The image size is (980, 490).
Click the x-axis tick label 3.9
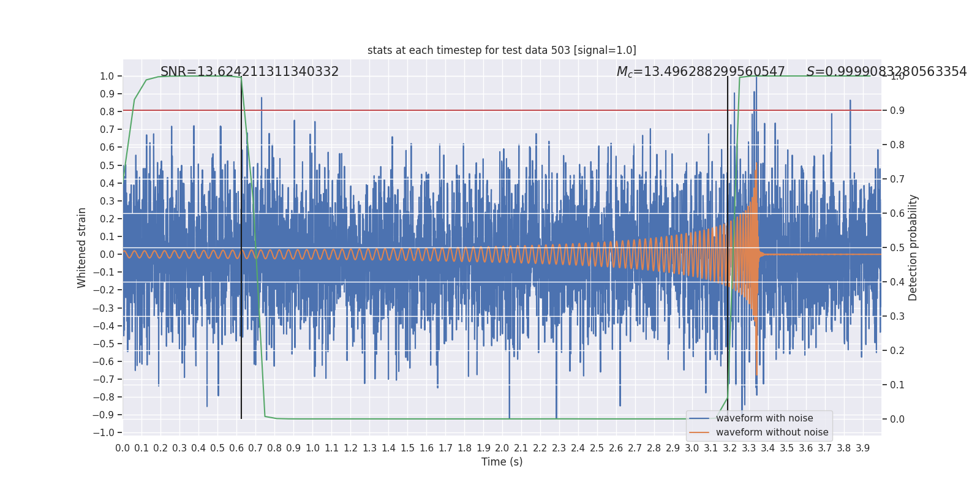[x=862, y=448]
